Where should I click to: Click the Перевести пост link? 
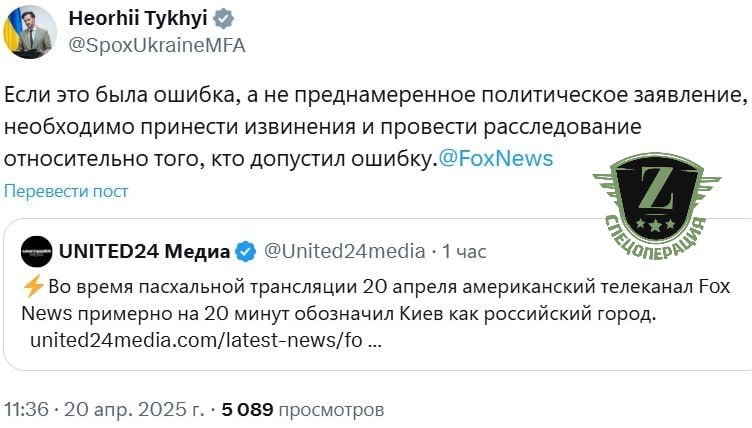[x=66, y=190]
